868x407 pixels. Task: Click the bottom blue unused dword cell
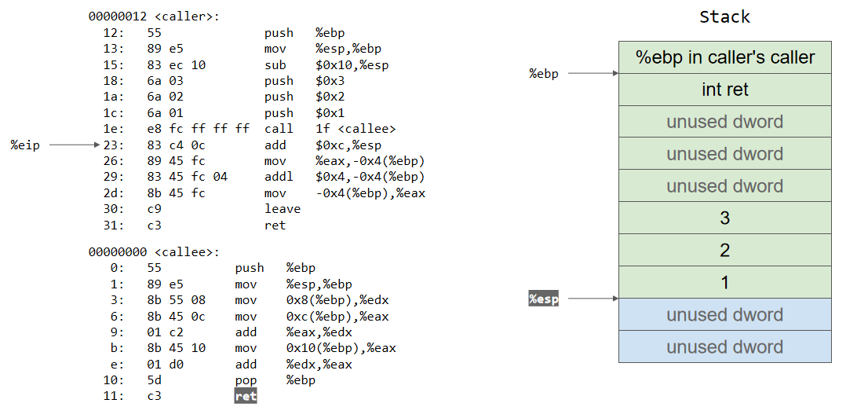pyautogui.click(x=724, y=346)
